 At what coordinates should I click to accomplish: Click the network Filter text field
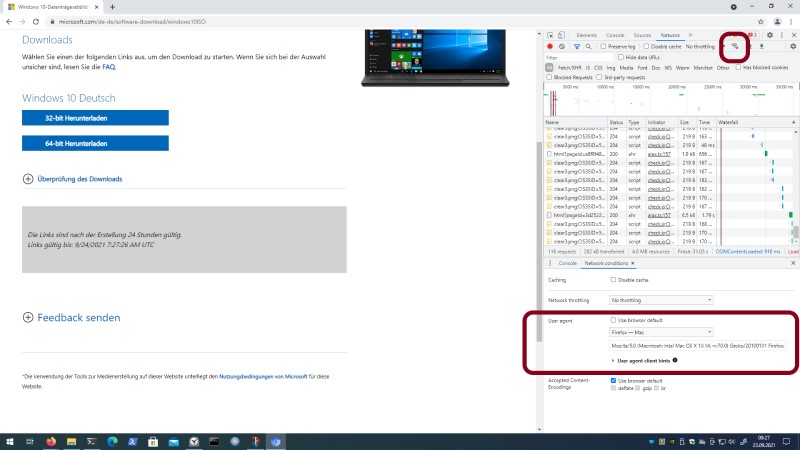[579, 58]
